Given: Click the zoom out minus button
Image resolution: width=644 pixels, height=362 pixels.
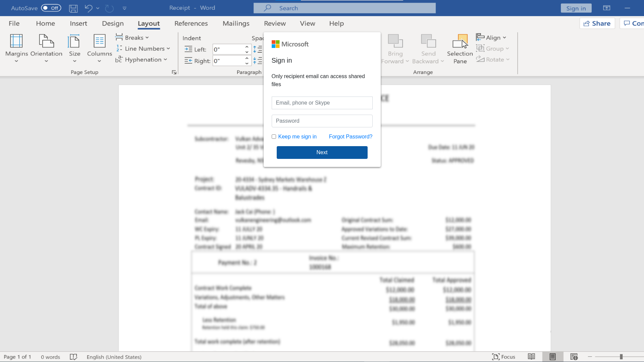Looking at the screenshot, I should (x=590, y=357).
